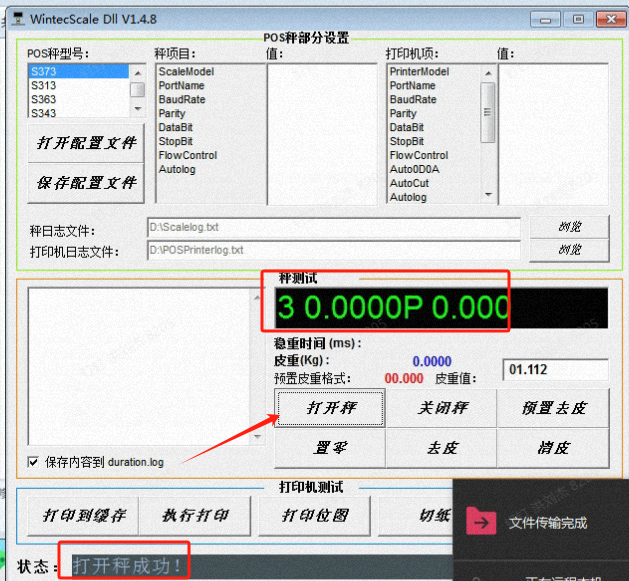Click 浏览 button for scale log file

click(570, 227)
